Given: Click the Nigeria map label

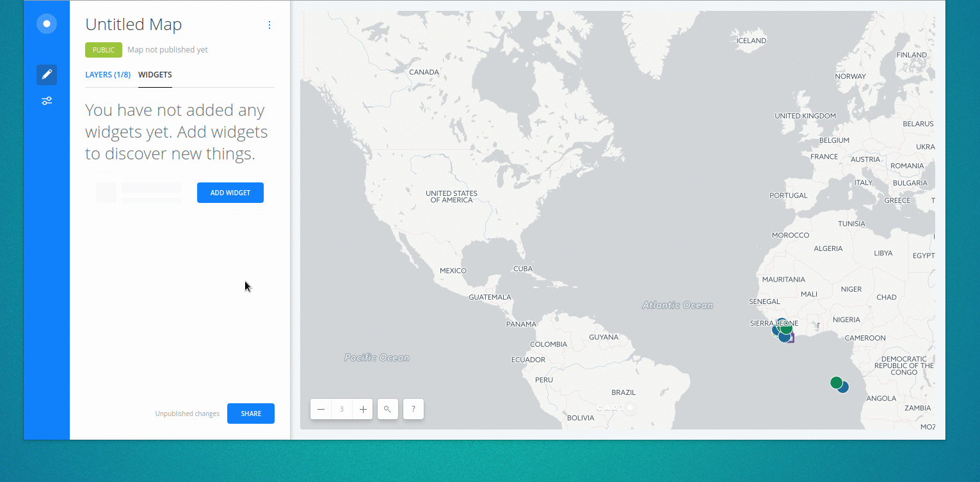Looking at the screenshot, I should coord(846,319).
